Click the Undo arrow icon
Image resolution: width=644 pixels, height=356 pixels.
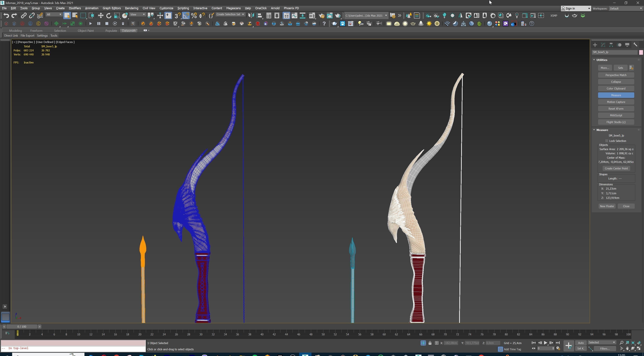pyautogui.click(x=6, y=15)
